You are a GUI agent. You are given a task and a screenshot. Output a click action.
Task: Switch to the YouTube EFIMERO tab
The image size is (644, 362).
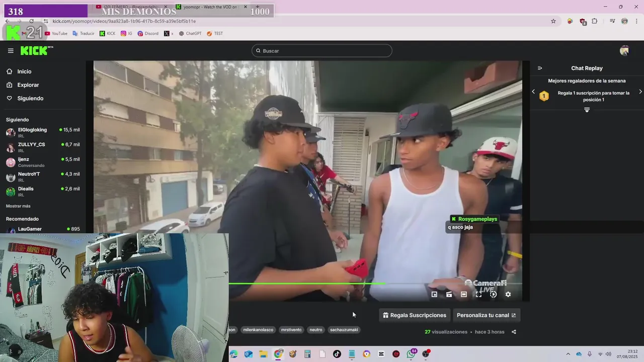click(132, 7)
